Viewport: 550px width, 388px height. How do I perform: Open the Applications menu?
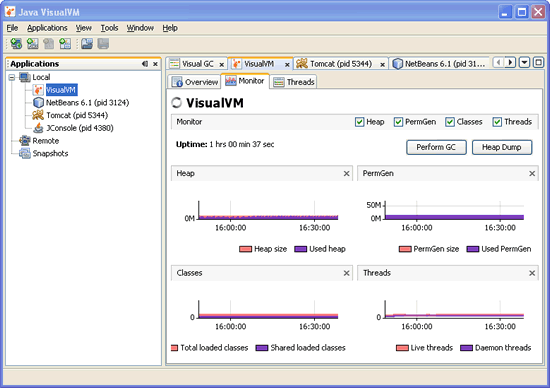tap(47, 28)
